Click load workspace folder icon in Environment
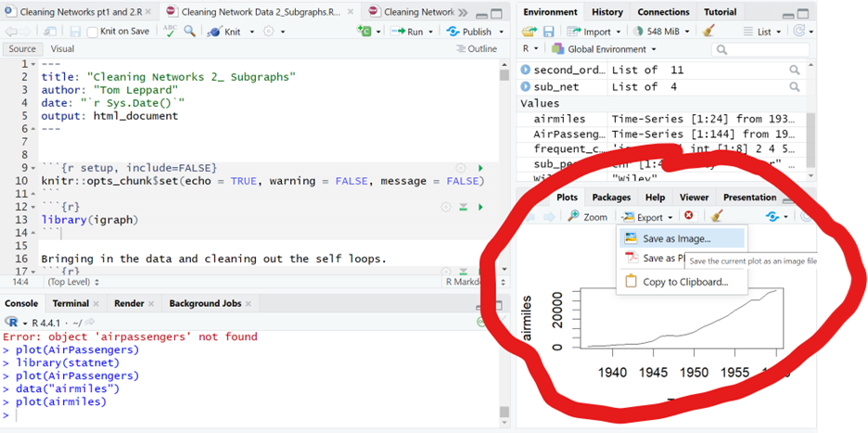Viewport: 868px width, 433px height. point(530,32)
